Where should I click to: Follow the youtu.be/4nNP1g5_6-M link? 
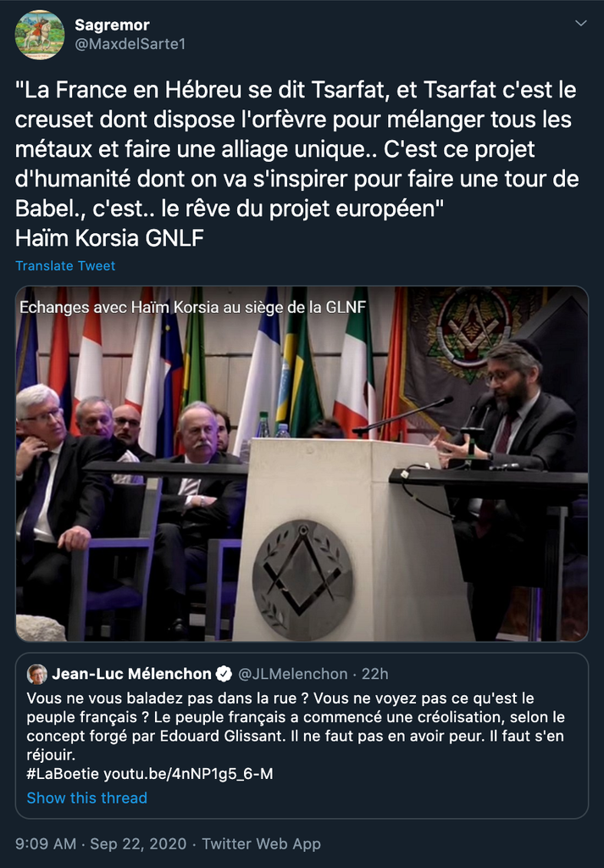pyautogui.click(x=188, y=774)
